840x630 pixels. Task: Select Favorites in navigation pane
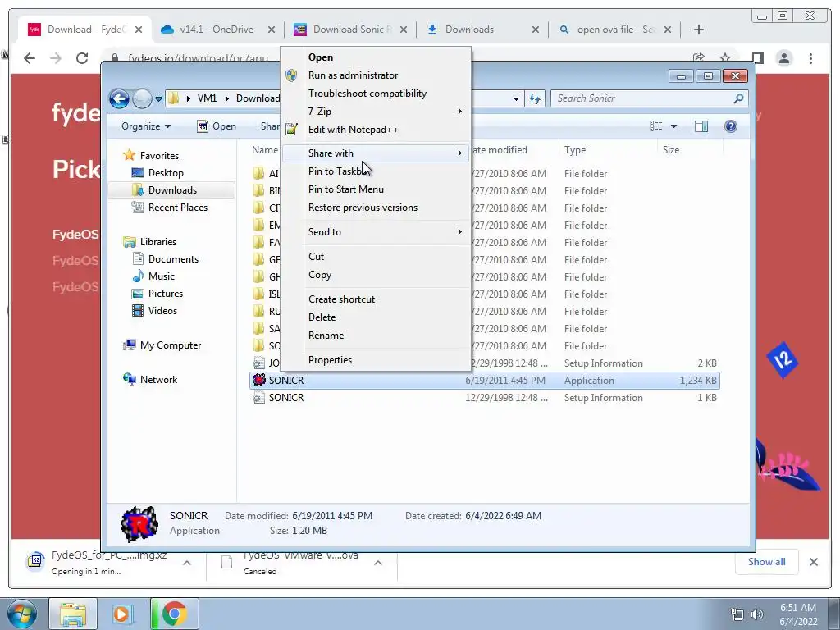pyautogui.click(x=159, y=155)
